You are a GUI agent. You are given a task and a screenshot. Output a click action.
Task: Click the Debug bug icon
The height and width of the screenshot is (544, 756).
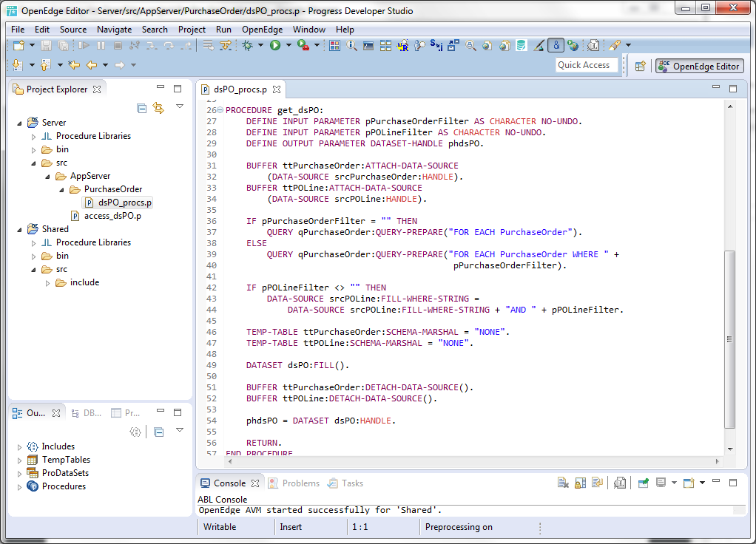coord(247,45)
